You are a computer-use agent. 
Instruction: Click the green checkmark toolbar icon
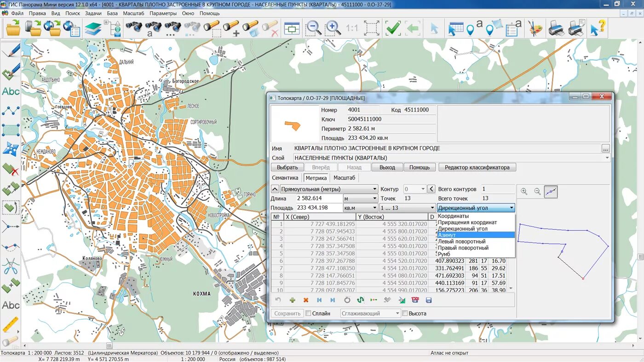(393, 28)
